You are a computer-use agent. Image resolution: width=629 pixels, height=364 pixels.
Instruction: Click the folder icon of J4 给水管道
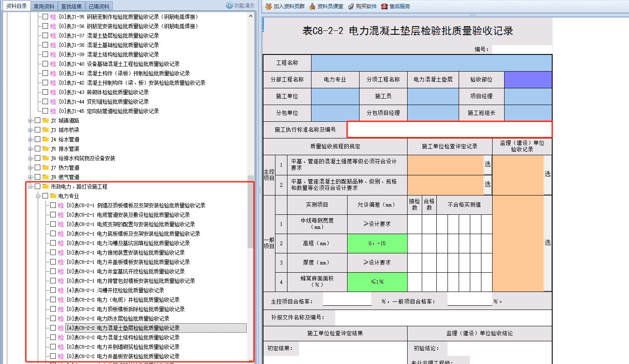[45, 139]
